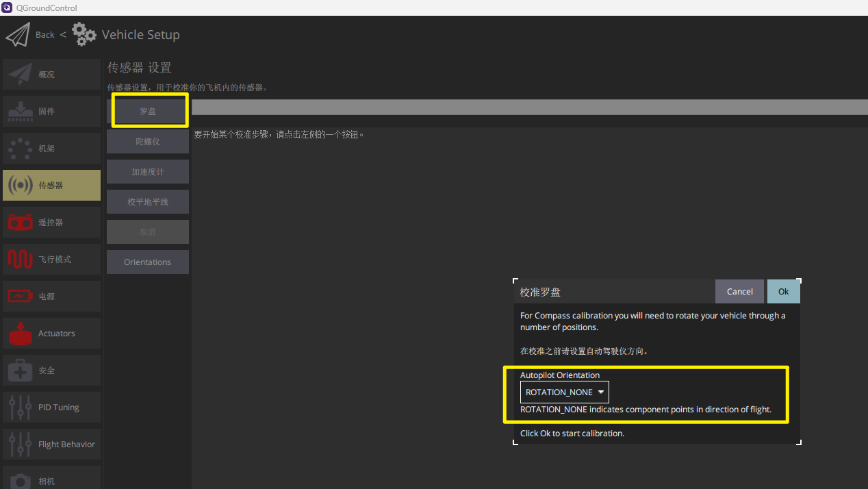Click the paper plane Back icon

[18, 35]
